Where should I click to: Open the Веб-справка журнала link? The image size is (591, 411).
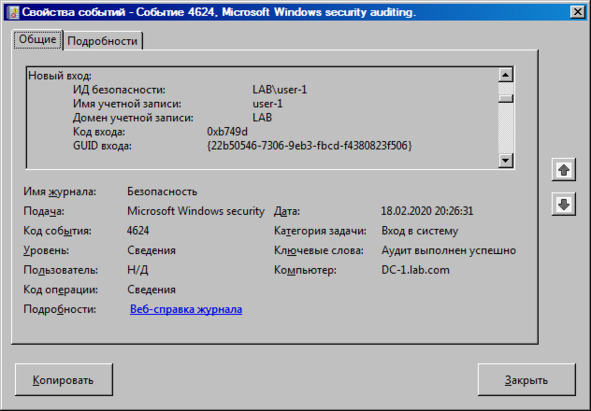pyautogui.click(x=186, y=309)
